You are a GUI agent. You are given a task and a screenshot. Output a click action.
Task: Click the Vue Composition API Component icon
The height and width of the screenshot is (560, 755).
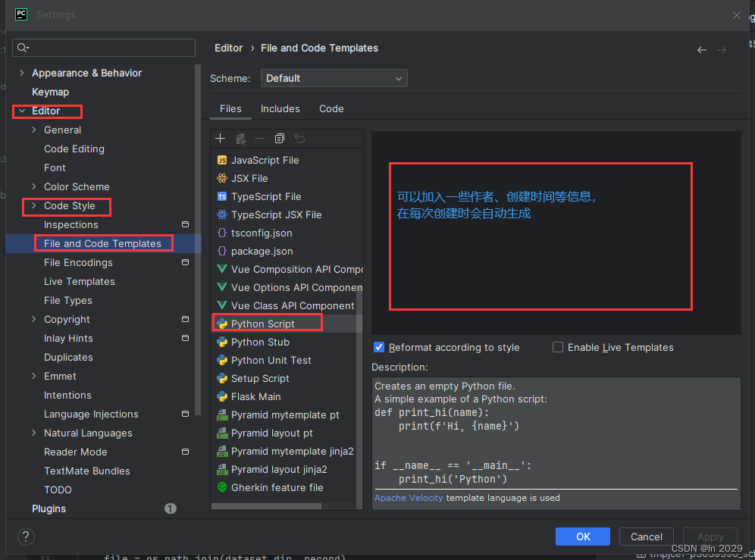(222, 269)
